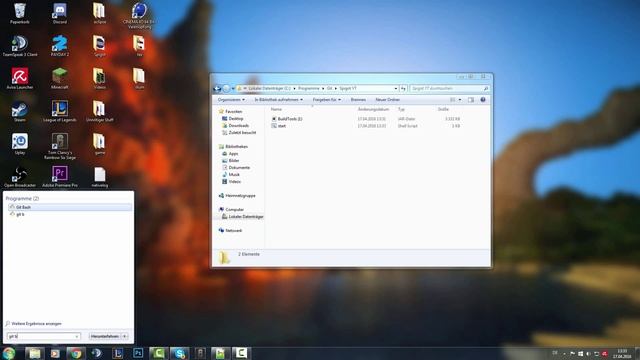Click the Explorer refresh button
640x360 pixels.
point(403,88)
